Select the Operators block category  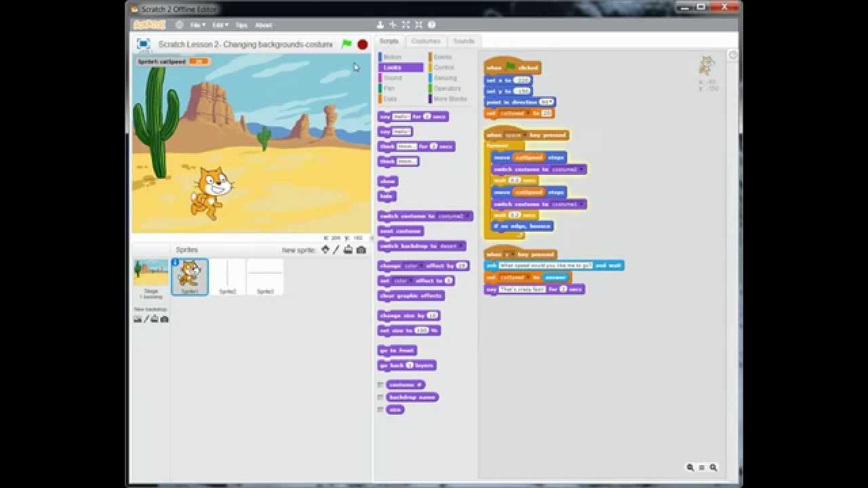pyautogui.click(x=448, y=88)
